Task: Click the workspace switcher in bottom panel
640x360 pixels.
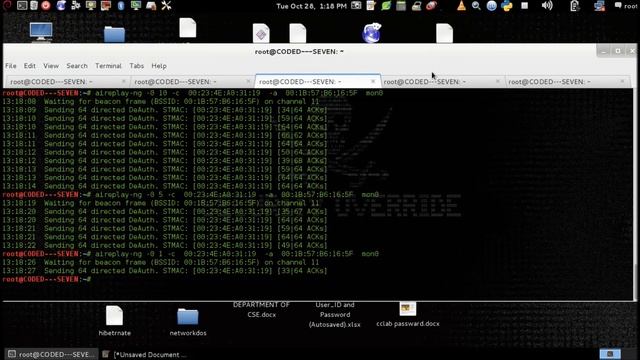Action: (x=610, y=354)
